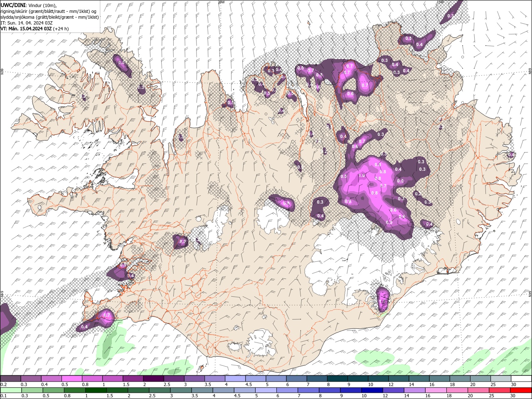This screenshot has height=399, width=532.
Task: Pick the bright red swatch ending the rain legend
Action: coord(521,390)
